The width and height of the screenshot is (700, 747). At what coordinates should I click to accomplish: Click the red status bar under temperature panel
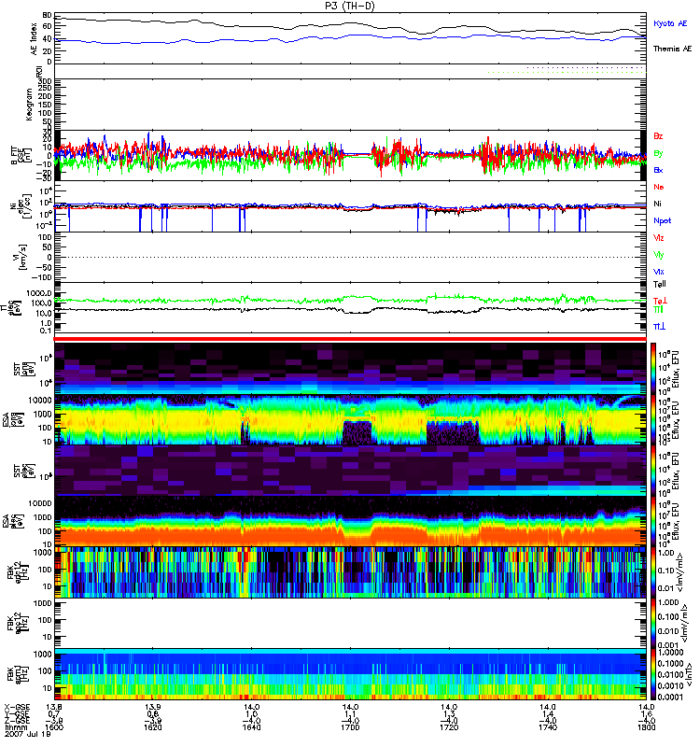(x=350, y=339)
